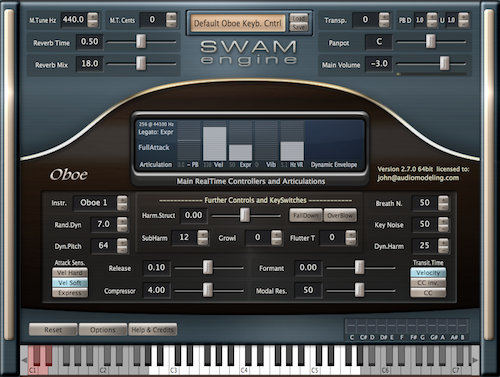Click the Harm.Struct 0.00 value field
The image size is (500, 377).
tap(193, 215)
